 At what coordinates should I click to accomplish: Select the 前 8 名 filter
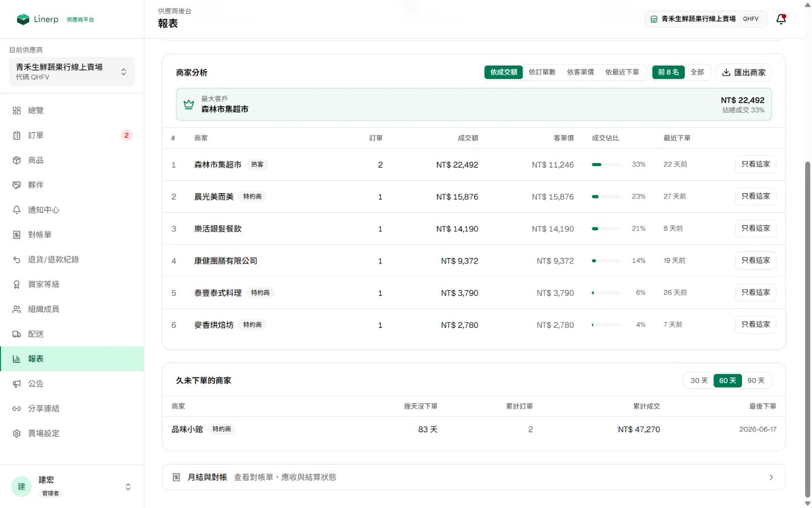point(668,72)
